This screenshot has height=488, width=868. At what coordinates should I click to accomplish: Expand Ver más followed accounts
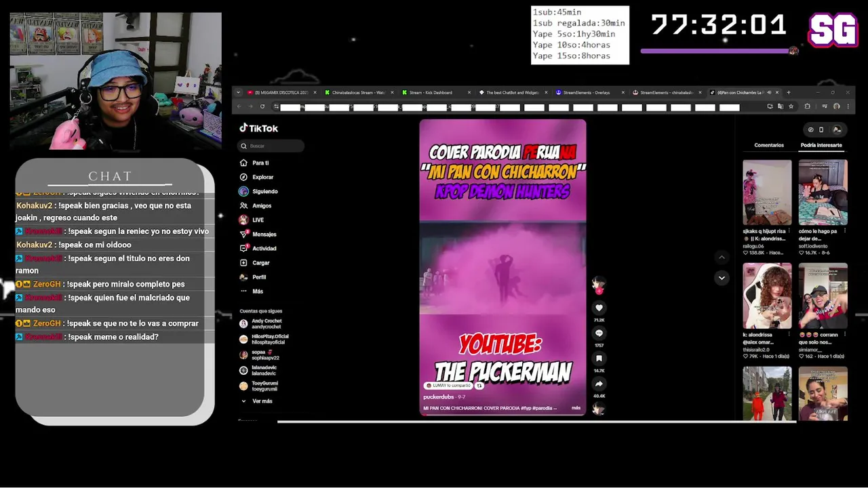tap(256, 401)
